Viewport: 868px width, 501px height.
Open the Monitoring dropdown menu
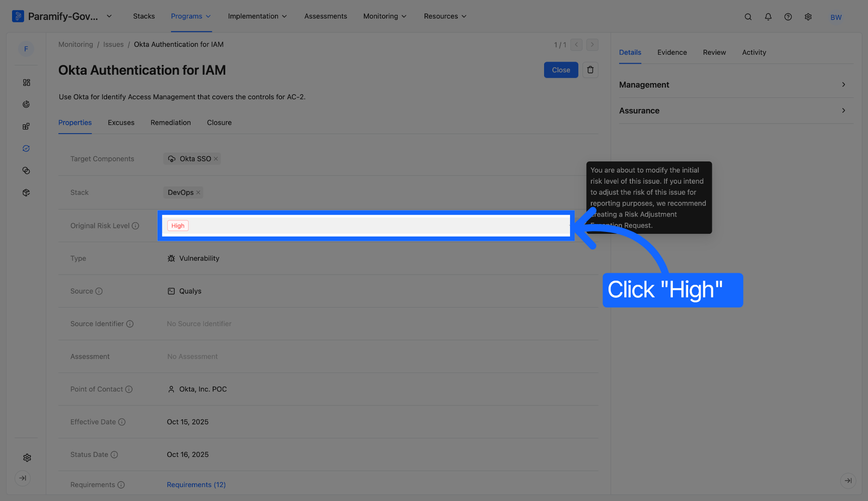385,16
